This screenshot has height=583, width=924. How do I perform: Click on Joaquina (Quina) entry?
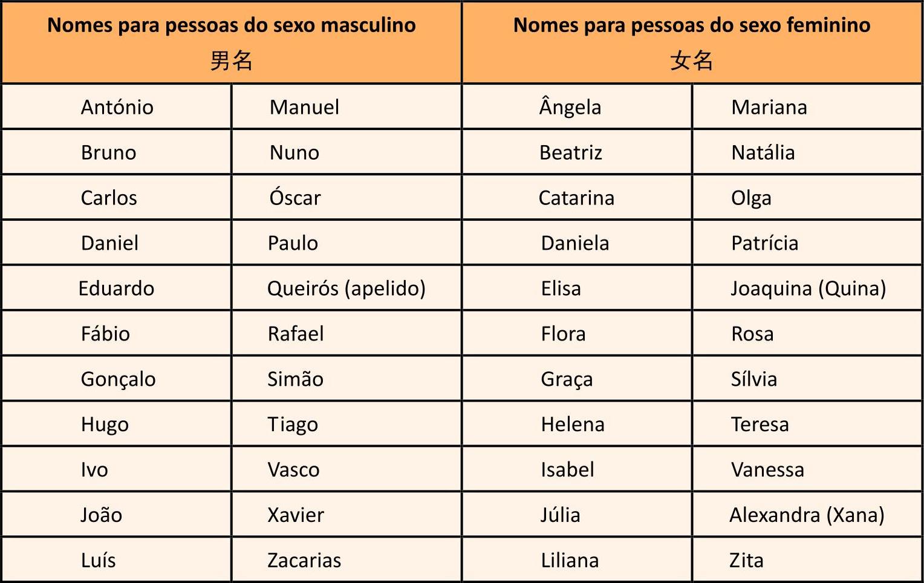click(808, 288)
